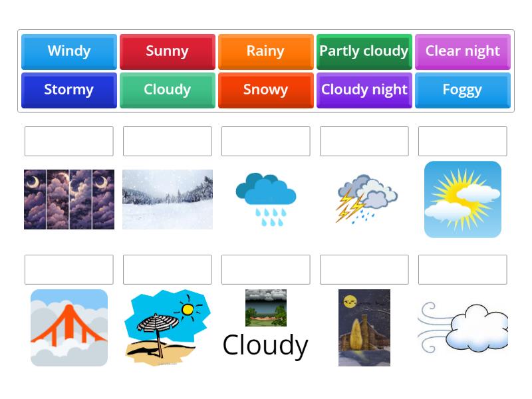Select the sunny beach umbrella picture
The width and height of the screenshot is (532, 399).
[166, 328]
